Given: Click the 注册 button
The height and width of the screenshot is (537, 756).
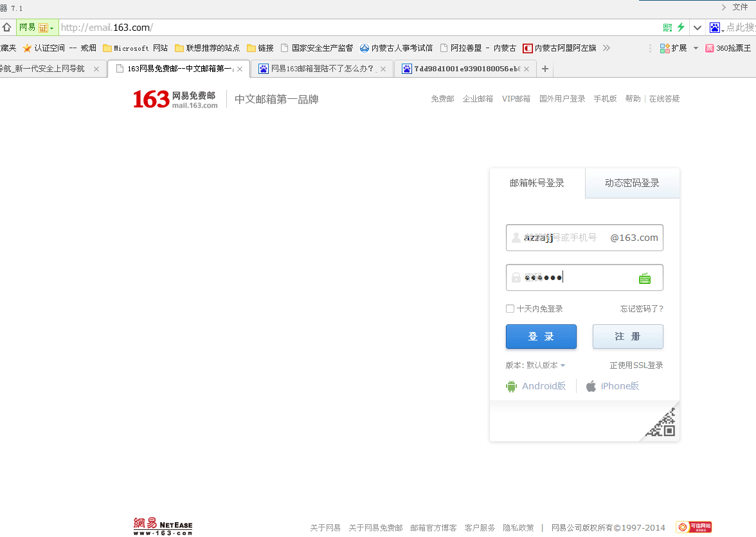Looking at the screenshot, I should tap(627, 336).
